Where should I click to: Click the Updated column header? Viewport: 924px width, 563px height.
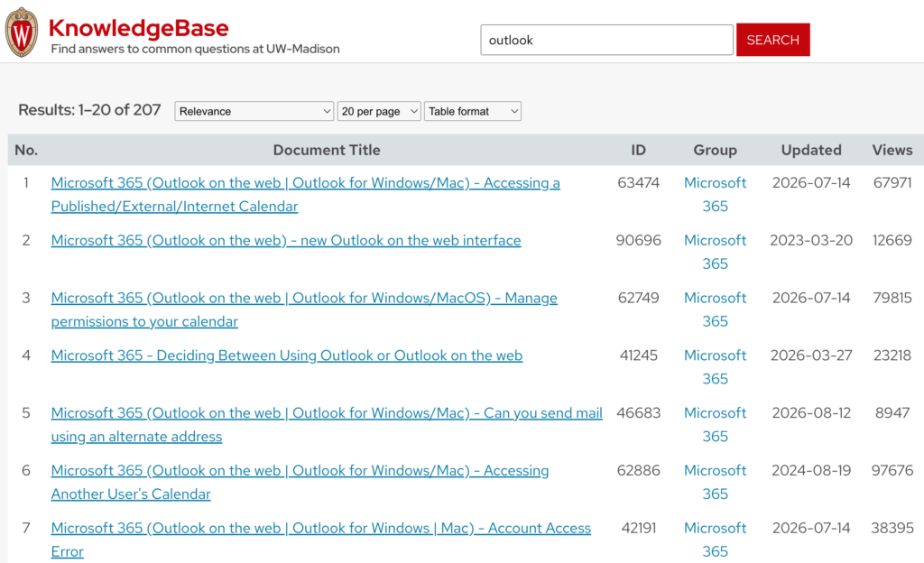click(811, 150)
